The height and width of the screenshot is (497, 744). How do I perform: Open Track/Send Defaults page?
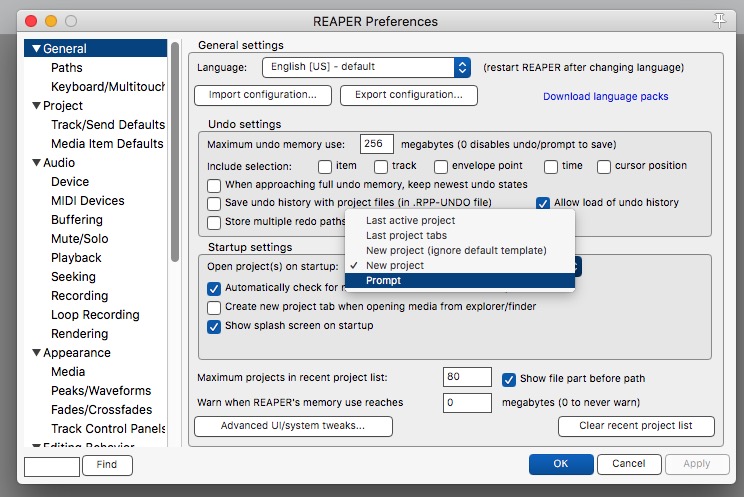click(108, 125)
